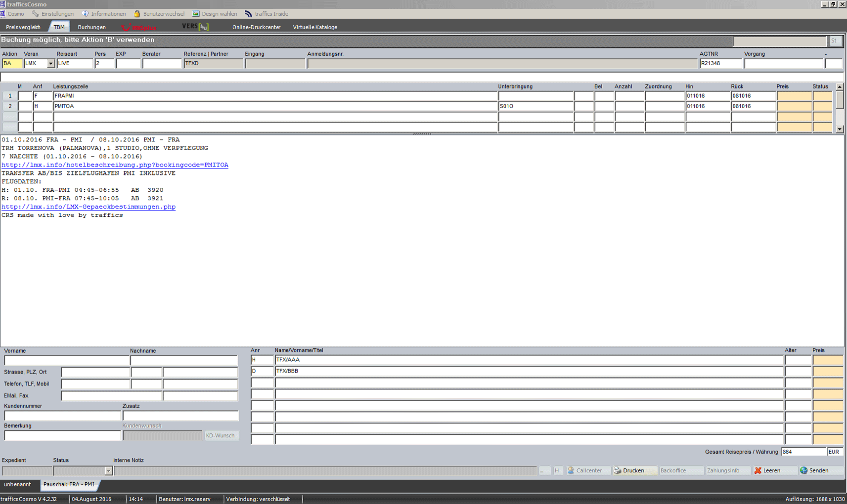The height and width of the screenshot is (504, 847).
Task: Select the Pauschal: FRA - PMI bottom tab
Action: (x=69, y=485)
